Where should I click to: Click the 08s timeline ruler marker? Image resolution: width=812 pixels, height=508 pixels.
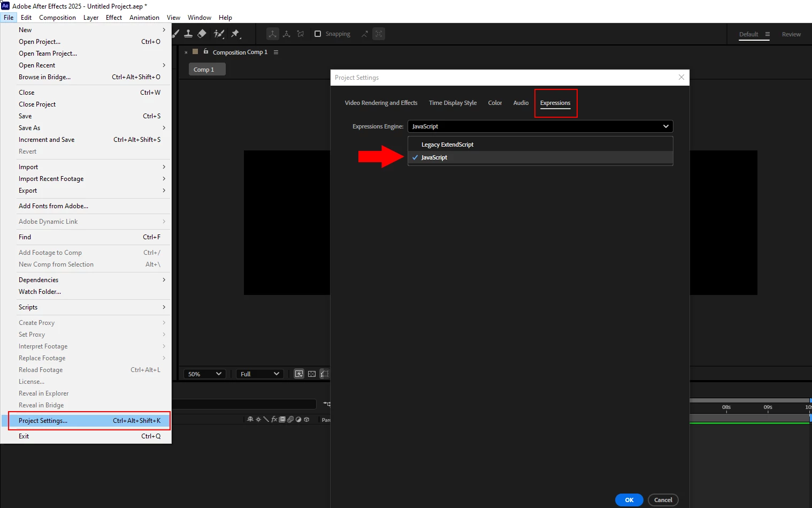coord(726,407)
